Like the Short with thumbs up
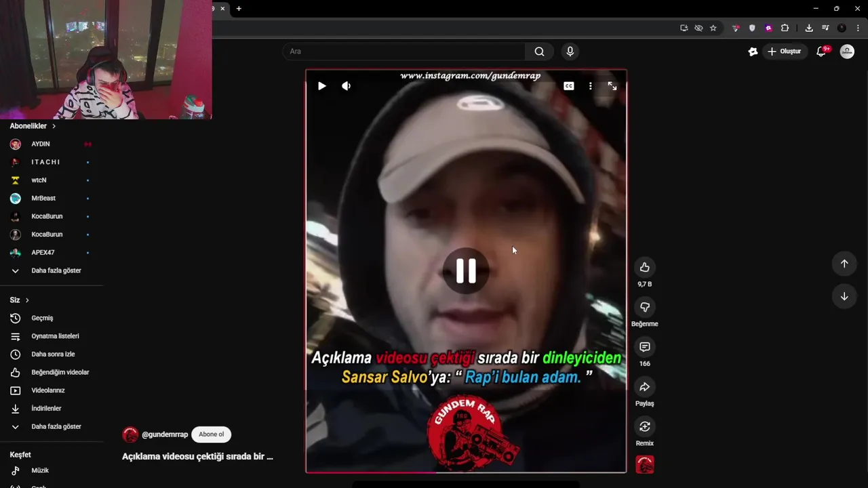The height and width of the screenshot is (488, 868). (645, 267)
